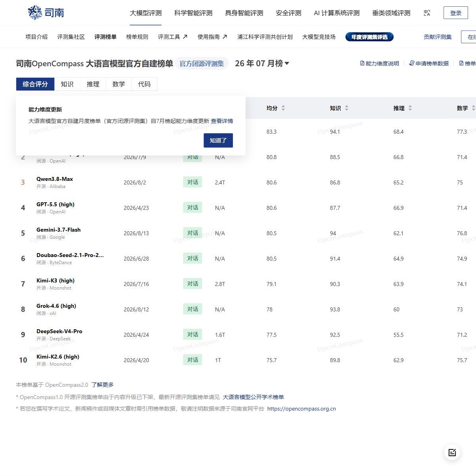Open 使用指南 external link

click(212, 37)
